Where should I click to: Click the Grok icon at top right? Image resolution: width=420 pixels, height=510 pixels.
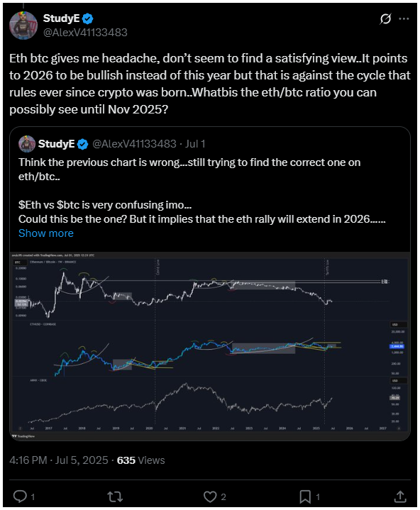[x=385, y=19]
